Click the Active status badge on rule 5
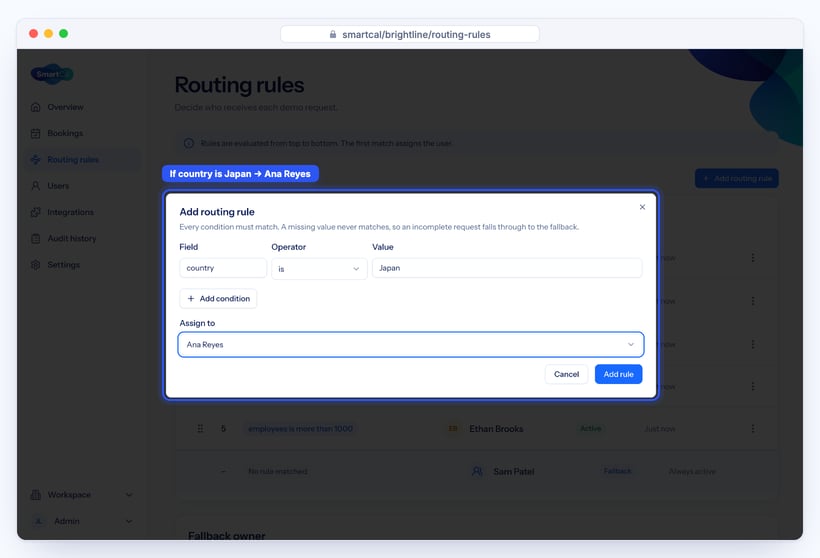 [x=590, y=428]
